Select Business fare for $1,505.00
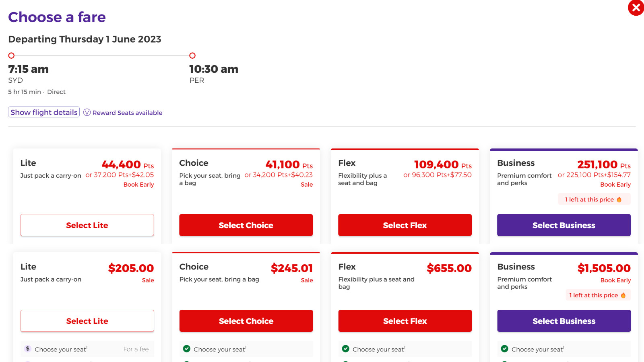 pyautogui.click(x=564, y=321)
